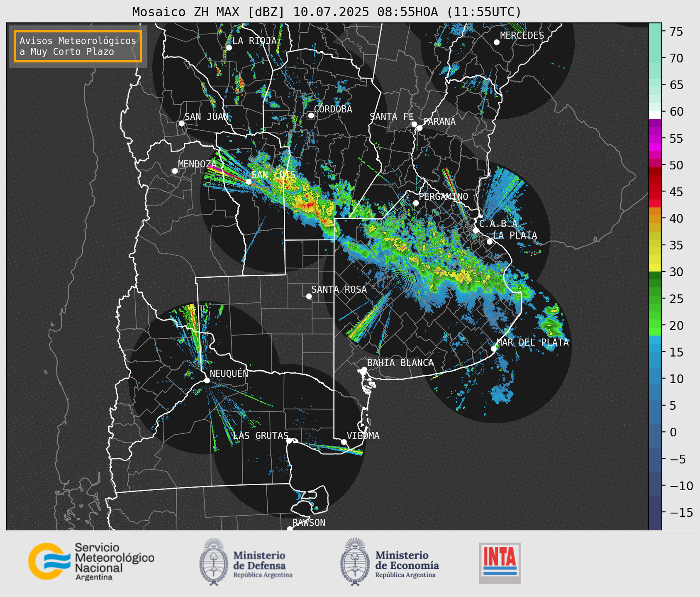The width and height of the screenshot is (700, 597).
Task: Click the San Luis city marker dot
Action: click(249, 181)
